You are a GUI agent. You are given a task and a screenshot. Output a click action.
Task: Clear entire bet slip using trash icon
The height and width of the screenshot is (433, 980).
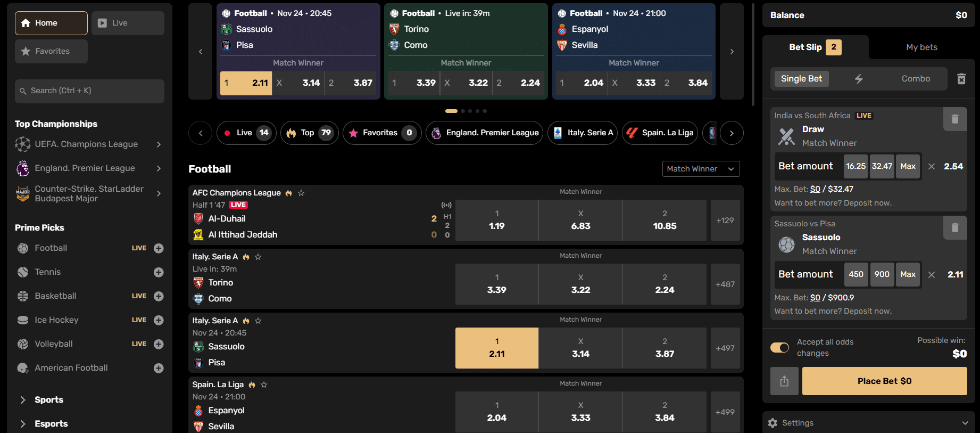(x=961, y=78)
